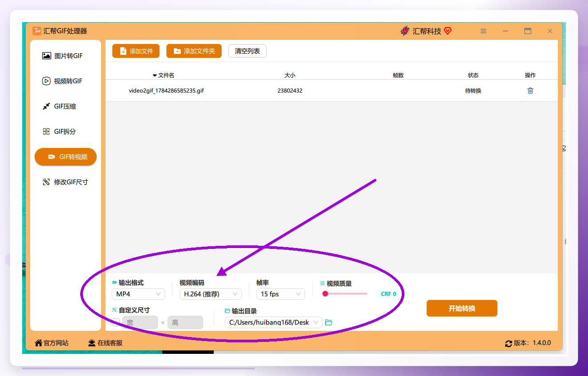
Task: Open the H.264 (推荐) codec dropdown
Action: click(x=210, y=294)
